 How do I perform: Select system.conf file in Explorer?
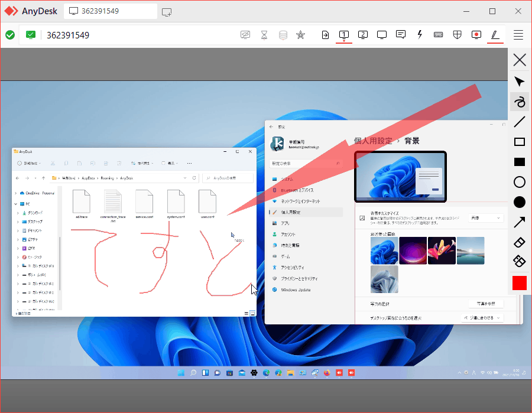point(176,204)
